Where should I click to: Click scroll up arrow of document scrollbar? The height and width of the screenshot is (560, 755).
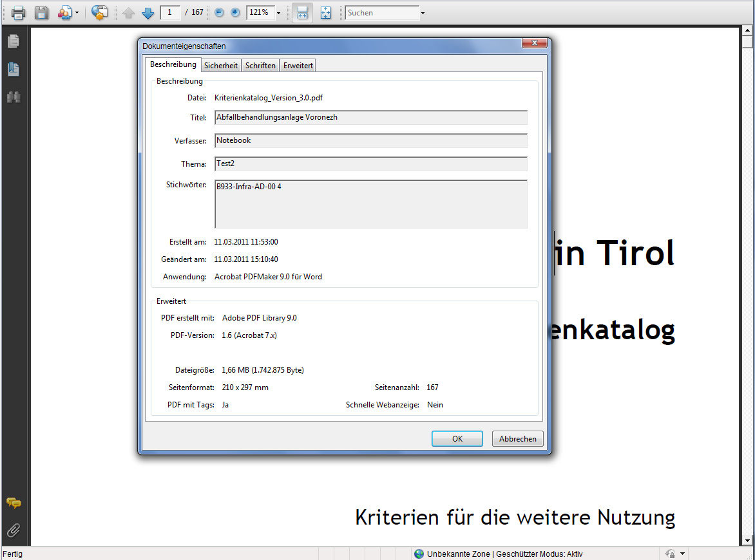click(x=747, y=30)
